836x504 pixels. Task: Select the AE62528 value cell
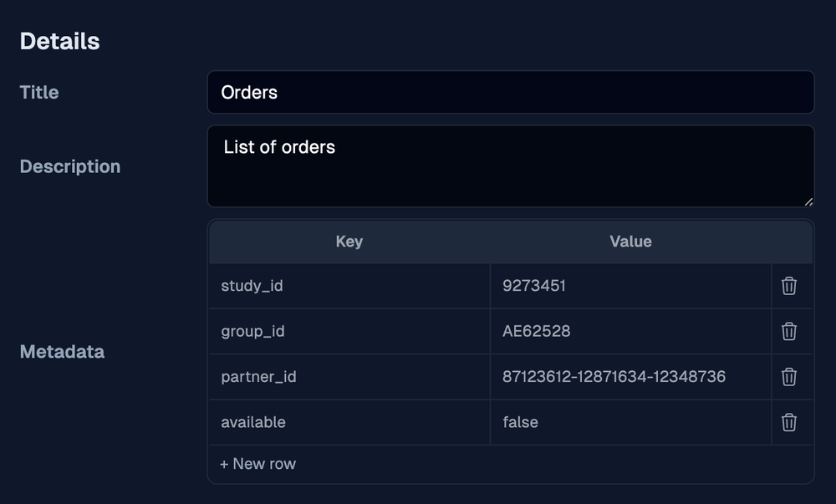(630, 331)
